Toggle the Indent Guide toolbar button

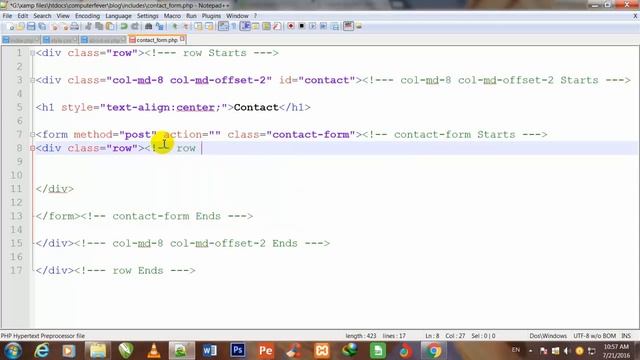[245, 27]
